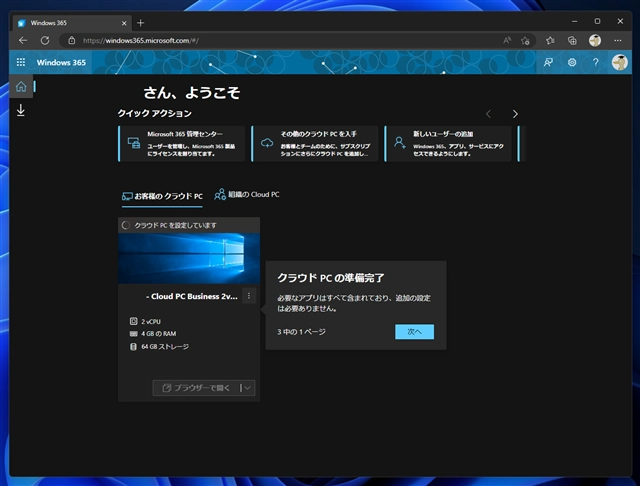Image resolution: width=640 pixels, height=486 pixels.
Task: Click the Cloud PC Business 2v... name
Action: 192,296
